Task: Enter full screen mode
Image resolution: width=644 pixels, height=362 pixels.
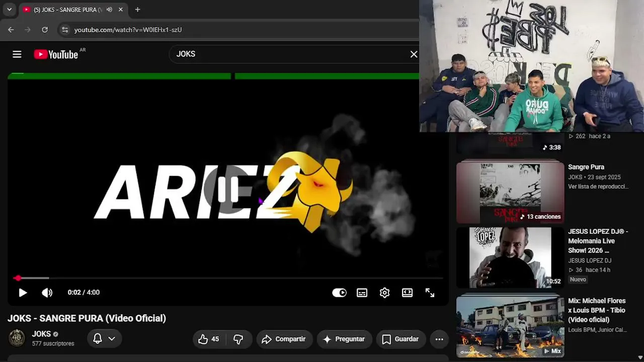Action: point(430,293)
